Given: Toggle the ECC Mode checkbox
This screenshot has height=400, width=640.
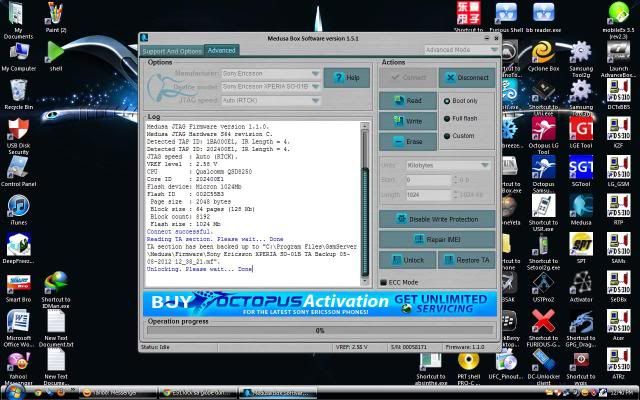Looking at the screenshot, I should pos(383,282).
